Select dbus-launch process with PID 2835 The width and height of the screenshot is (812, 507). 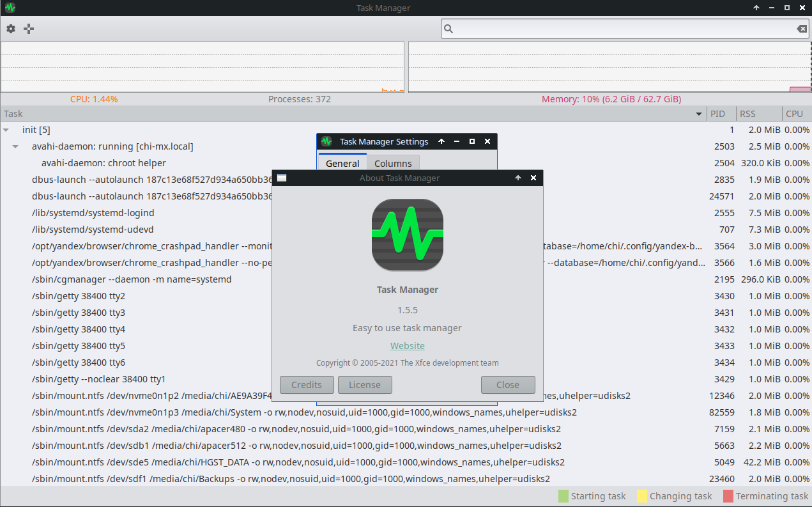406,180
